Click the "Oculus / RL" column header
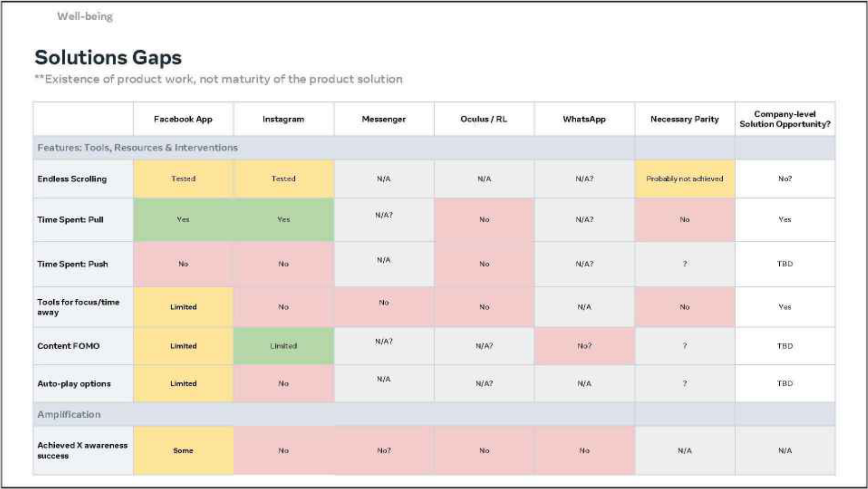 tap(484, 119)
